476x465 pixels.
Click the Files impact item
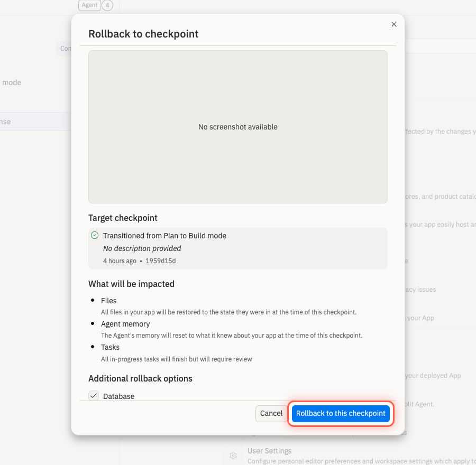(108, 301)
